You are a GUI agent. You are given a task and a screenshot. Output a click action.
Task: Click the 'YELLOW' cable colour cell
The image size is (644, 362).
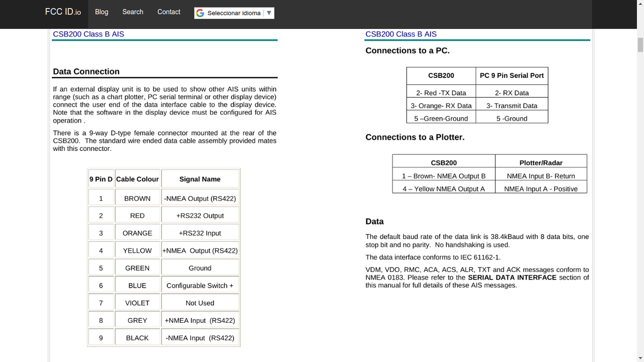(x=137, y=250)
